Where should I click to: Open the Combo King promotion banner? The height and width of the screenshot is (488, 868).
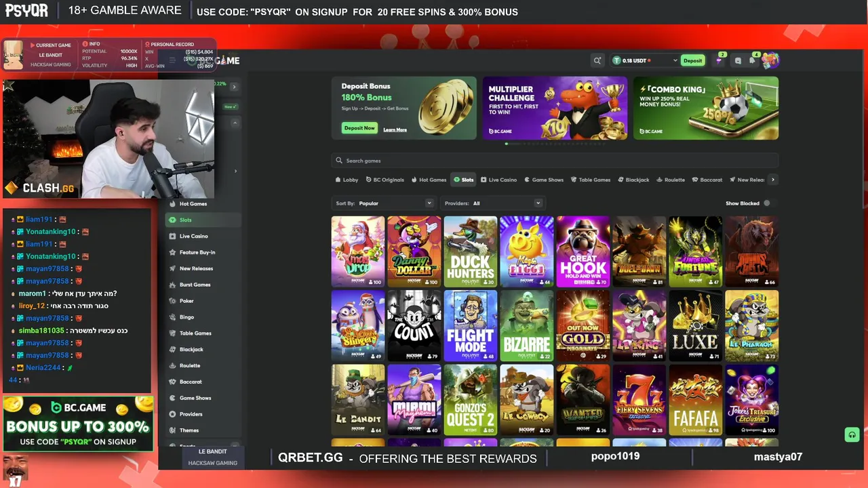coord(706,108)
